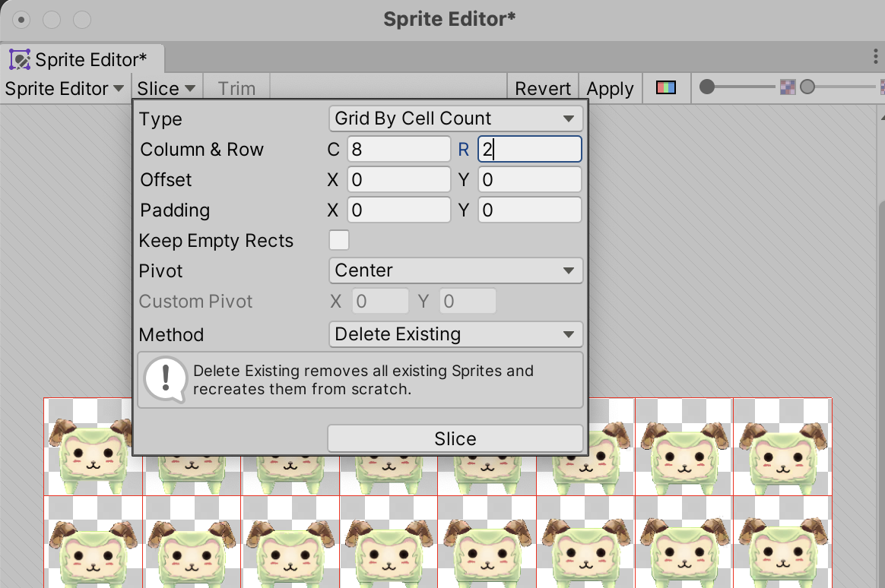Click the checkered filter strength icon
885x588 pixels.
point(788,87)
